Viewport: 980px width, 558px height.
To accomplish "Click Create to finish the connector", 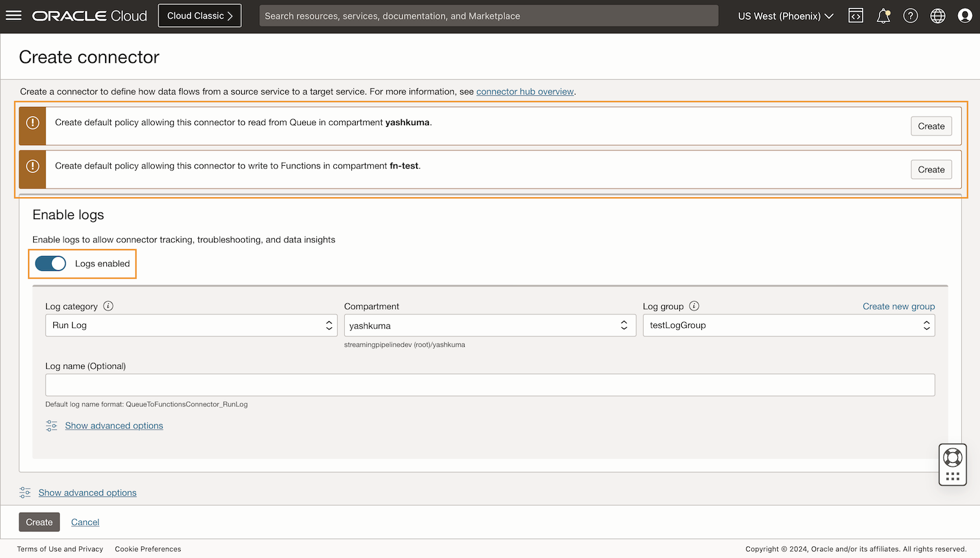I will (39, 522).
